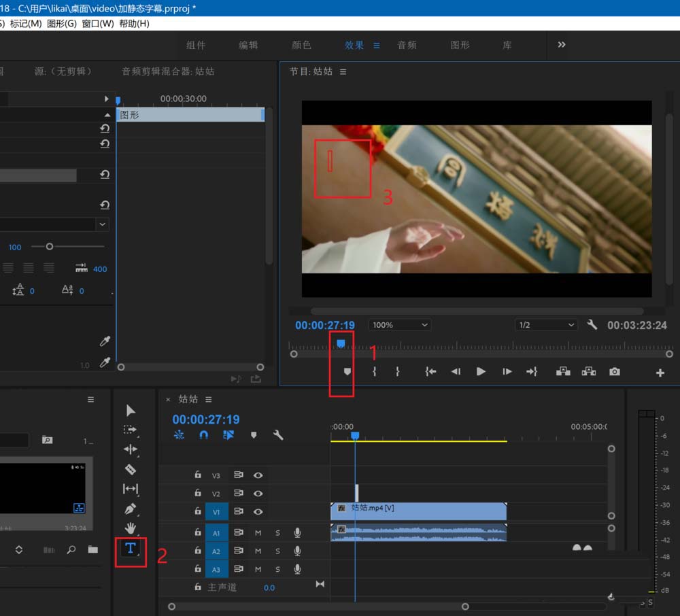The width and height of the screenshot is (680, 616).
Task: Click the slider handle next to 100
Action: (x=49, y=247)
